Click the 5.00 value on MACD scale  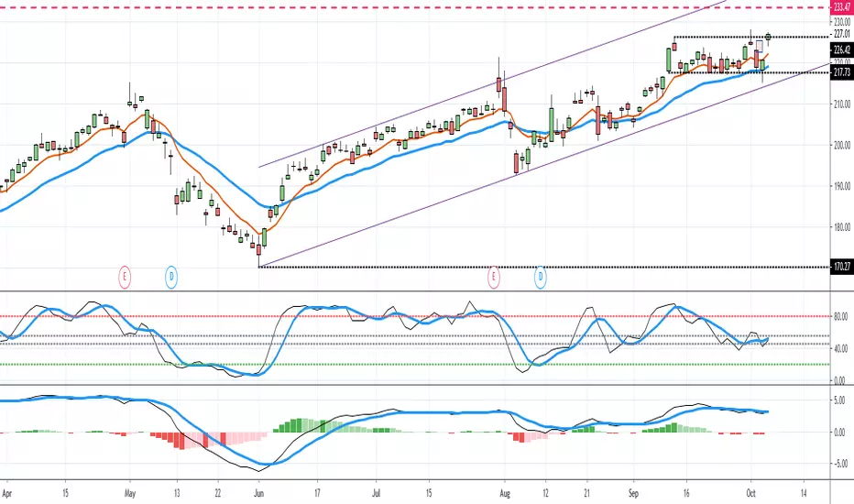click(840, 400)
